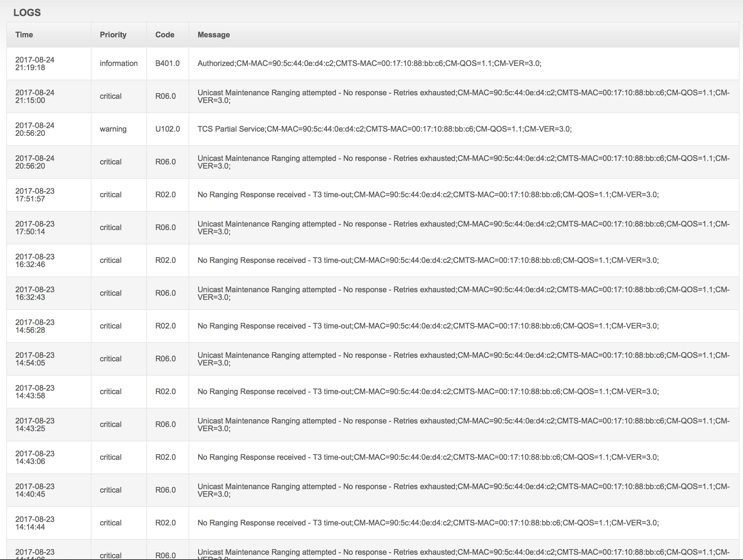
Task: Click the critical priority at 14:40:45
Action: tap(110, 490)
